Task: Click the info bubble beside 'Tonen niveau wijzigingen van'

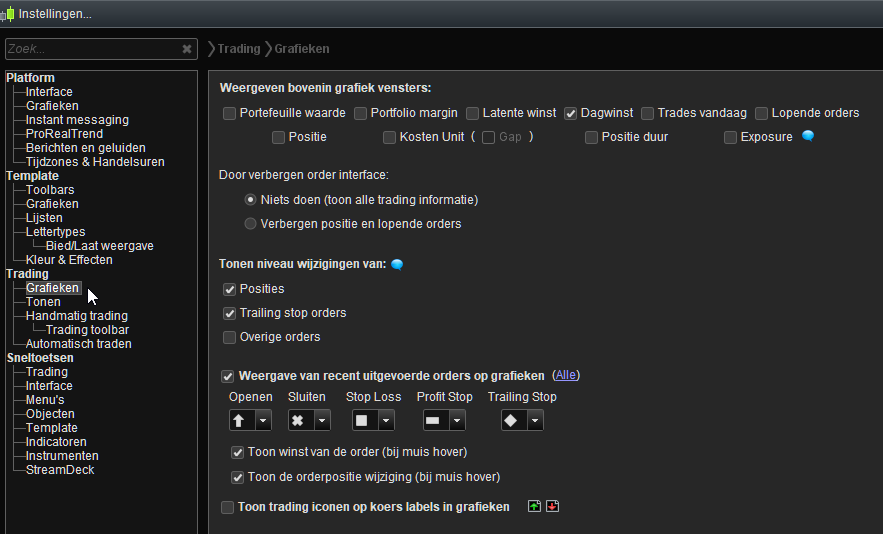Action: tap(397, 264)
